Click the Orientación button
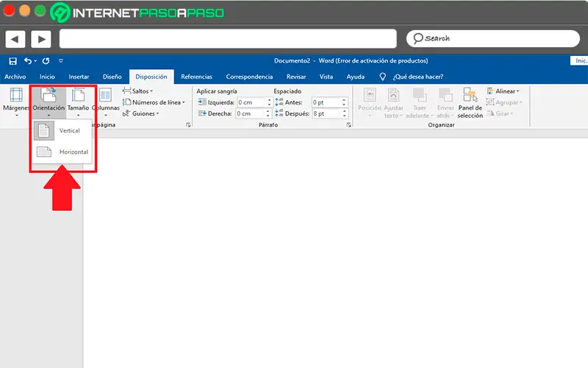The width and height of the screenshot is (588, 368). (x=49, y=102)
